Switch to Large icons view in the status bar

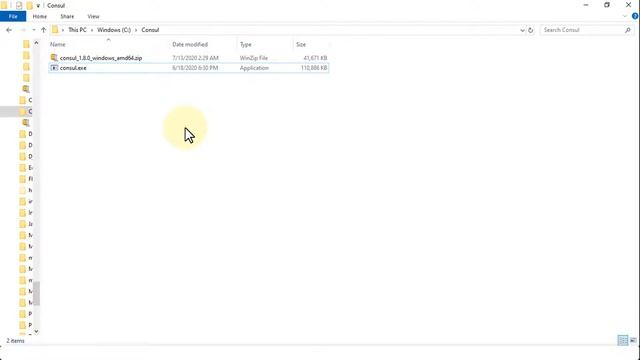pyautogui.click(x=633, y=340)
